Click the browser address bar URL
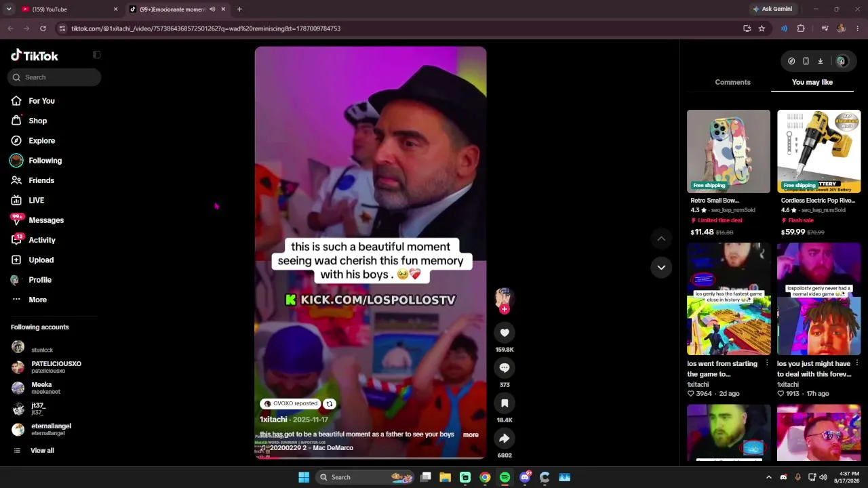 206,28
